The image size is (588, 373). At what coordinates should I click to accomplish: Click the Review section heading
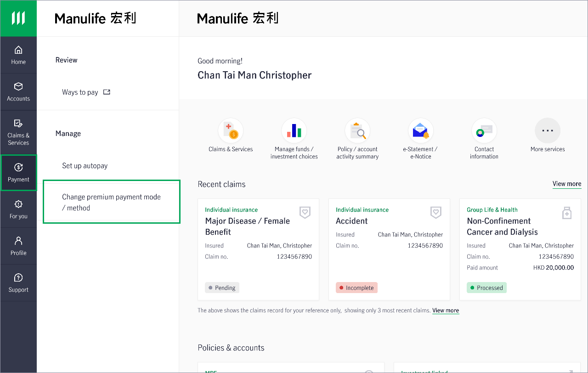(x=67, y=60)
